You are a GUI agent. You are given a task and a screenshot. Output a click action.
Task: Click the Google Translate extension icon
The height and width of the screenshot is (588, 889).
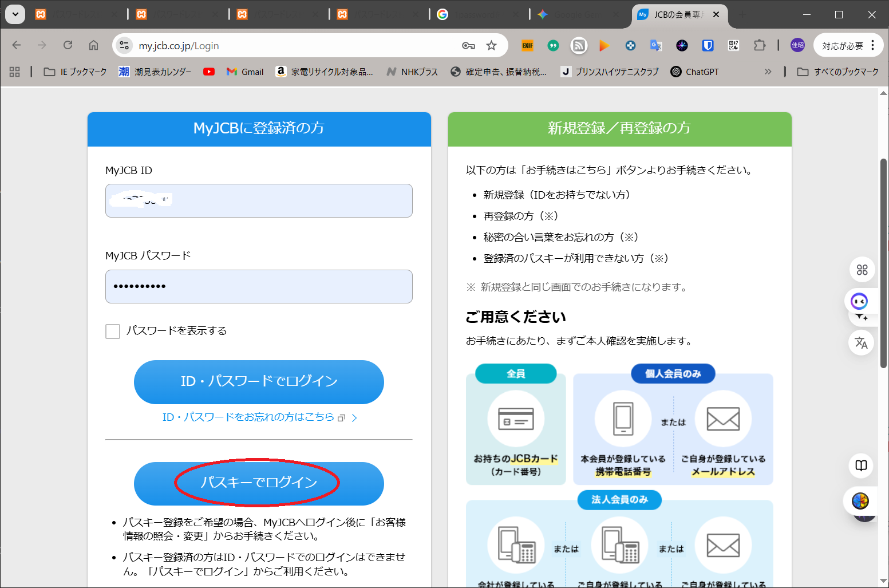tap(656, 46)
